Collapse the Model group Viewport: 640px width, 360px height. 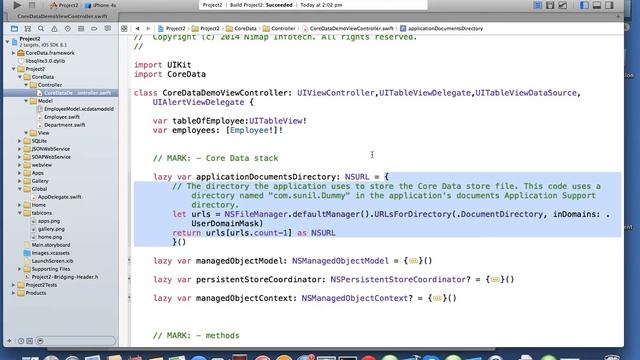pos(26,101)
